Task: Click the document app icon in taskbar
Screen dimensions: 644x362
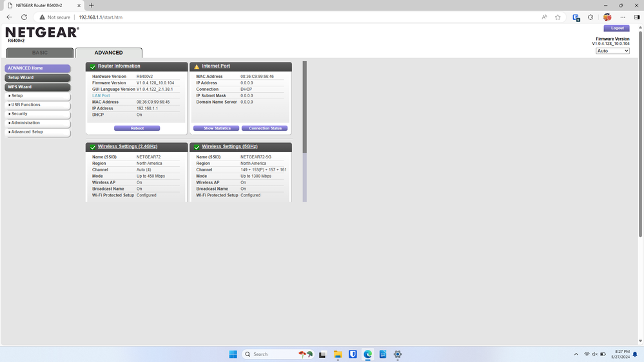Action: click(x=383, y=354)
